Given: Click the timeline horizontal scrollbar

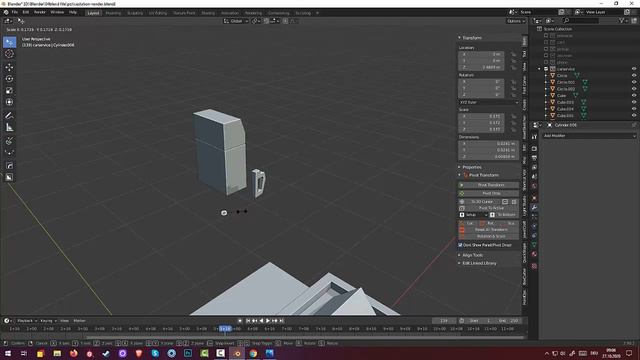Looking at the screenshot, I should coord(273,337).
